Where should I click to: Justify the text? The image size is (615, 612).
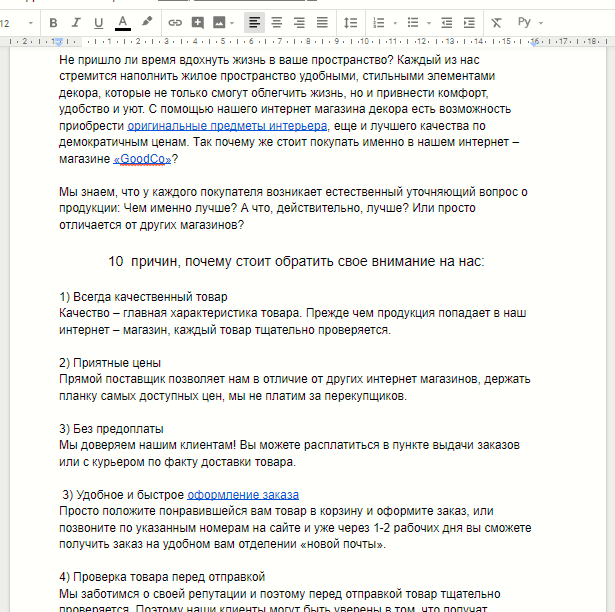[x=322, y=23]
